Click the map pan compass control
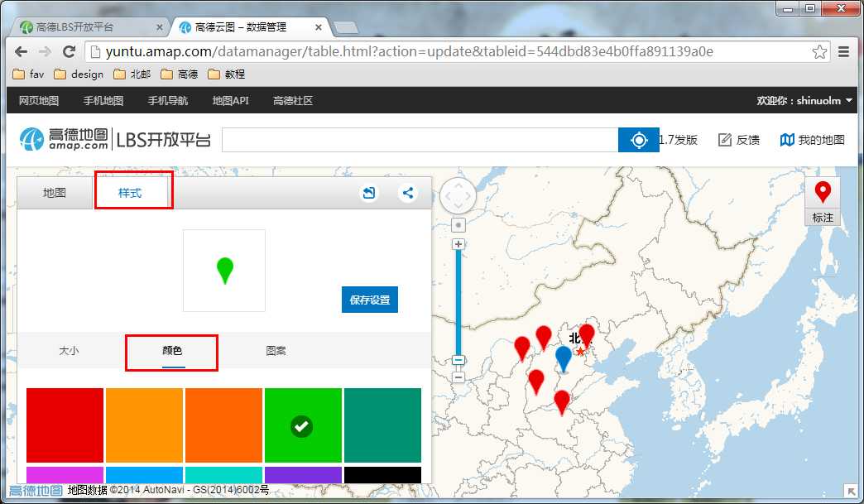This screenshot has height=504, width=864. [x=458, y=195]
